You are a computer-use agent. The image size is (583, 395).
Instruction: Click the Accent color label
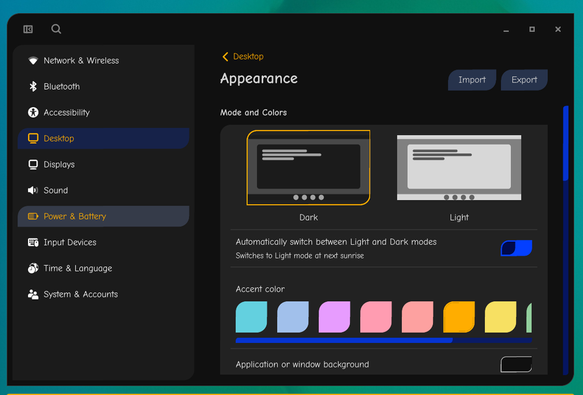coord(260,289)
